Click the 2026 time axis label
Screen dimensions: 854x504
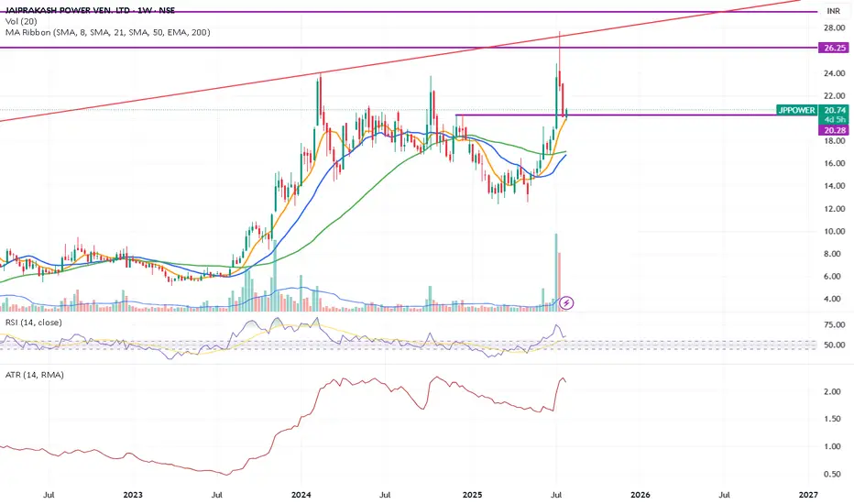click(640, 495)
